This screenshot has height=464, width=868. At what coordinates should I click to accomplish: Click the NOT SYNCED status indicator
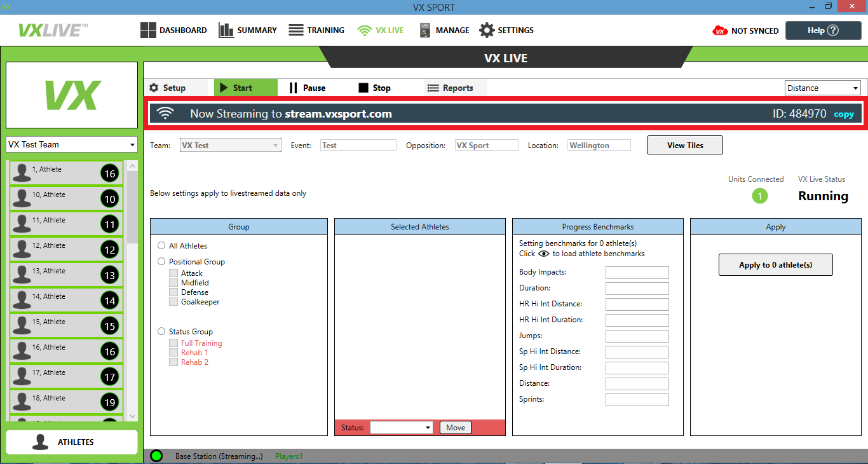[745, 30]
